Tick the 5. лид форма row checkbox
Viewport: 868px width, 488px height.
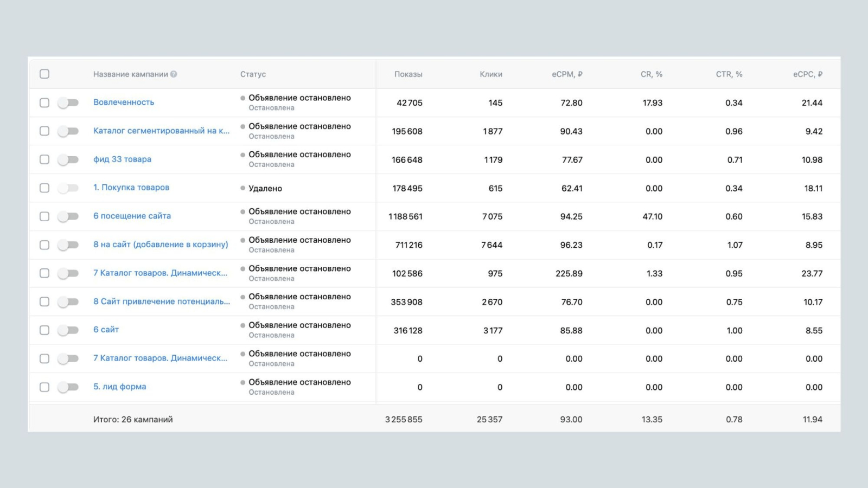[x=44, y=387]
